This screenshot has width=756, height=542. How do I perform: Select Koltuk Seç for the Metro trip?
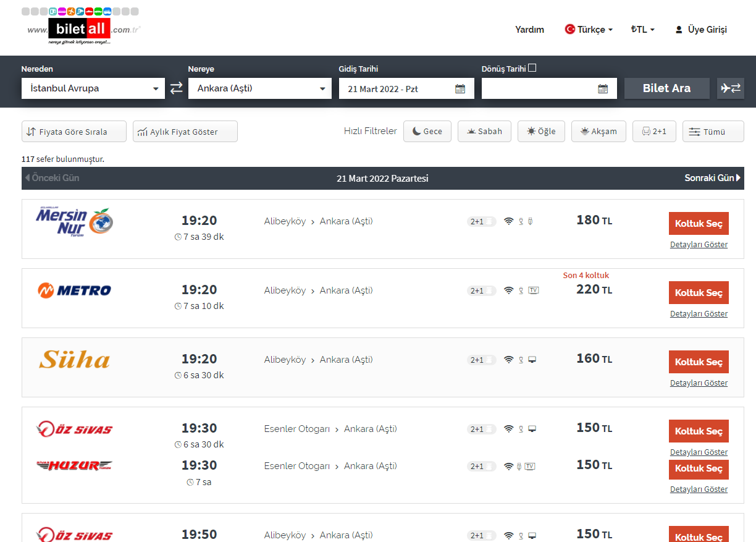coord(699,293)
